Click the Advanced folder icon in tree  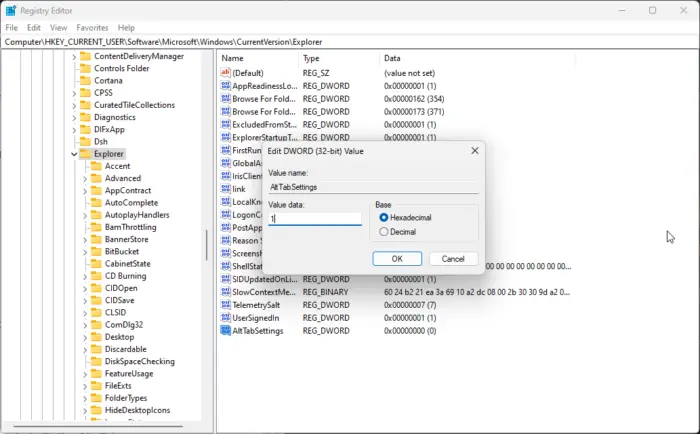(x=96, y=178)
